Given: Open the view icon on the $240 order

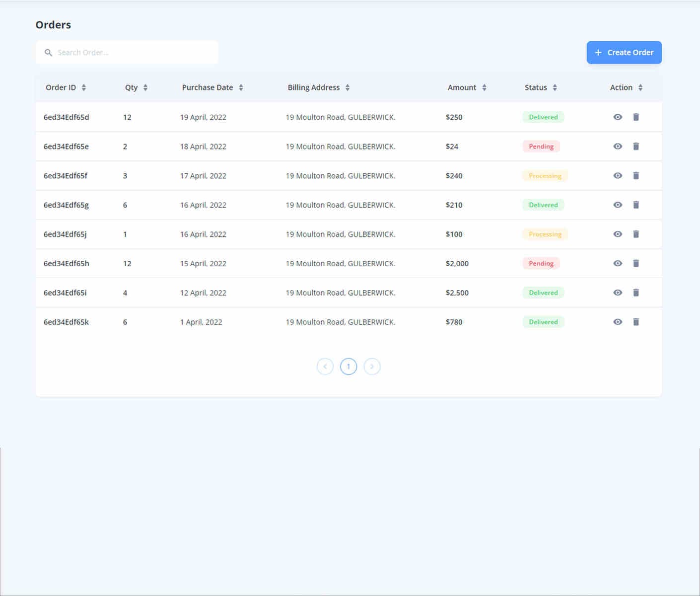Looking at the screenshot, I should pos(618,175).
